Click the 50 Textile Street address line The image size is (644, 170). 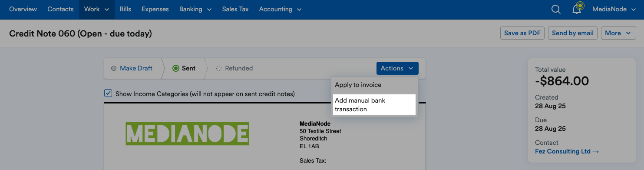click(320, 131)
